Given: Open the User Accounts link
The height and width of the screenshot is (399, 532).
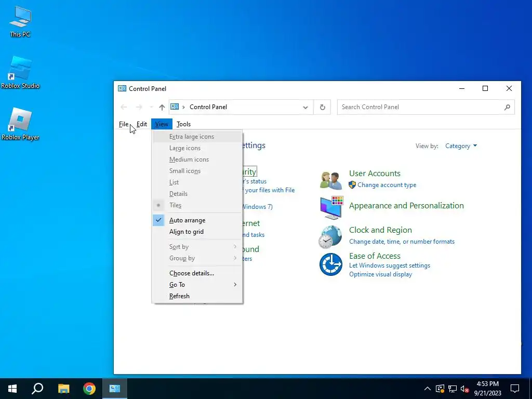Looking at the screenshot, I should pos(375,174).
